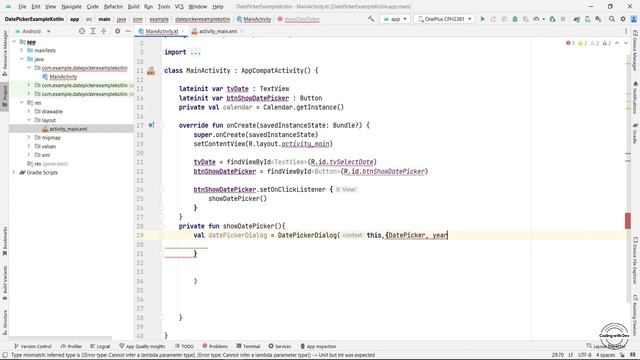The width and height of the screenshot is (640, 360).
Task: Expand the drawable folder
Action: 29,111
